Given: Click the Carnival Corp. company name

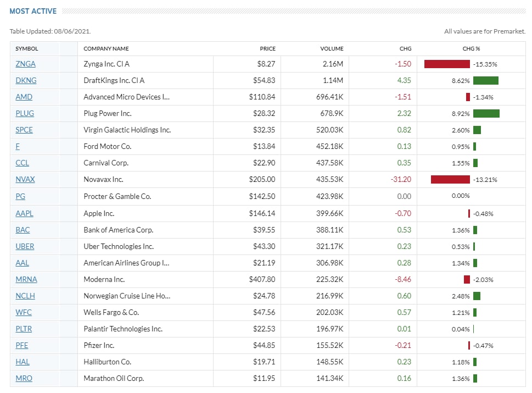Looking at the screenshot, I should (x=106, y=163).
